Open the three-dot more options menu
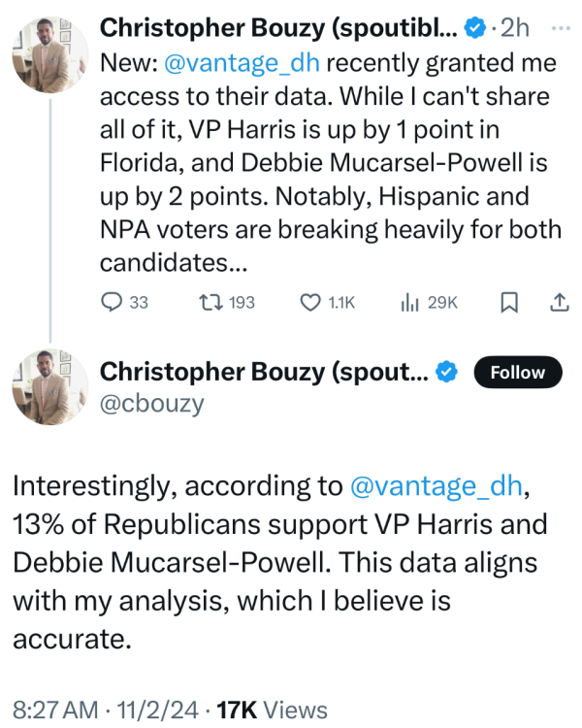Viewport: 582px width, 728px height. (560, 28)
